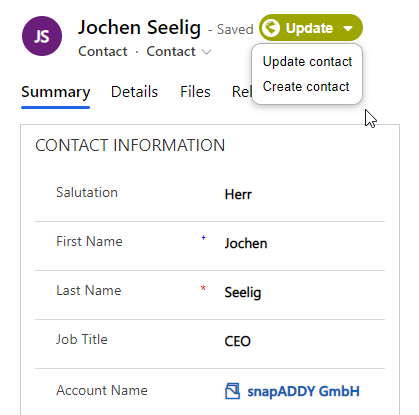Open the partially hidden Related tab
The height and width of the screenshot is (415, 419).
[242, 92]
